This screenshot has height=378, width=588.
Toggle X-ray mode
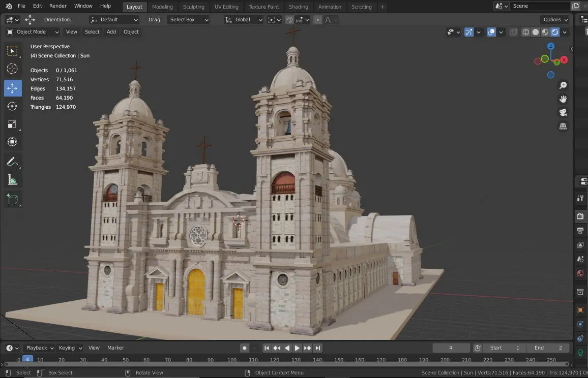[513, 32]
